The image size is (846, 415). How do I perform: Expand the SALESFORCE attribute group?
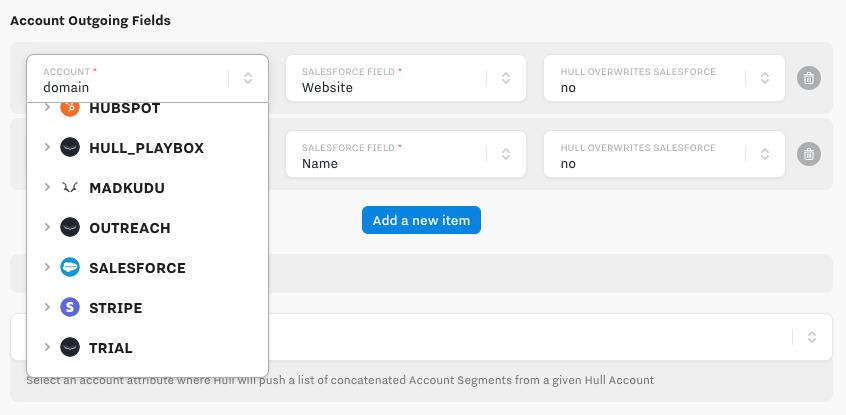pos(46,268)
